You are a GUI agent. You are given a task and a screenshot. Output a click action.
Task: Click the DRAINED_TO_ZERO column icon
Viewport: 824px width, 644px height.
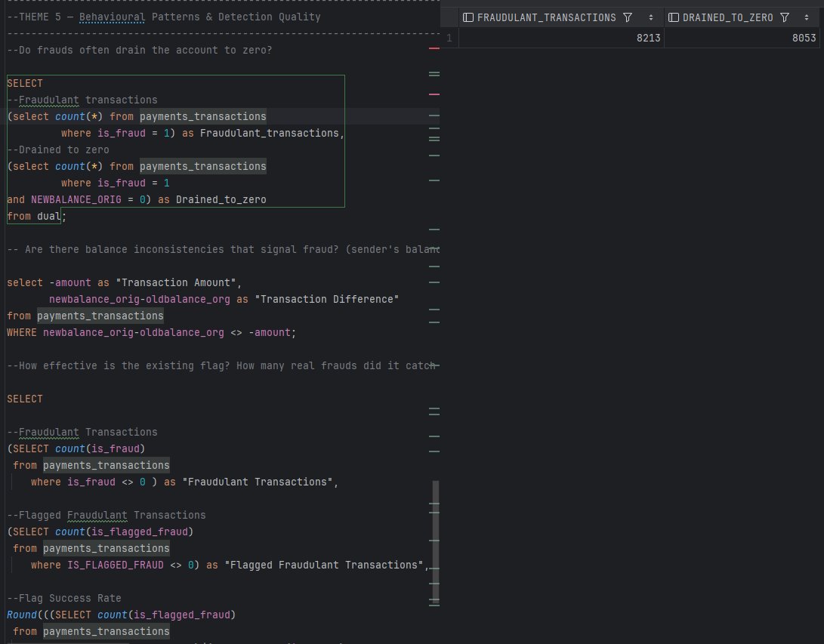[x=674, y=17]
